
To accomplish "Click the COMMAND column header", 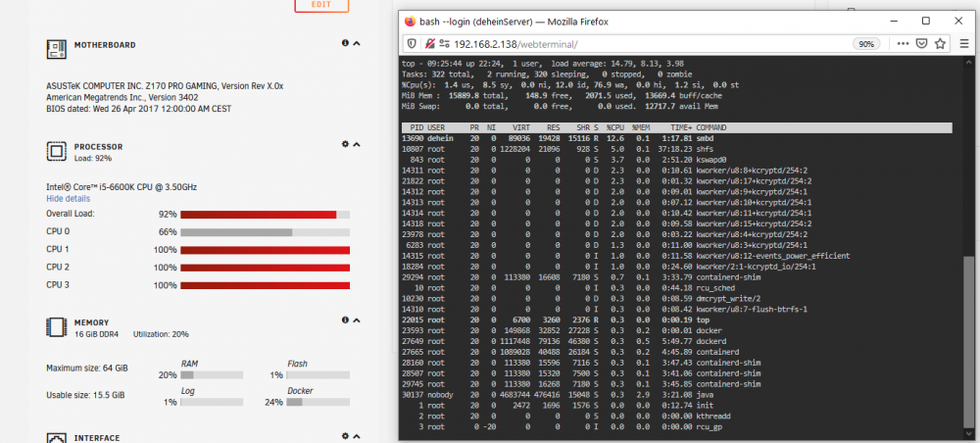I will tap(711, 127).
